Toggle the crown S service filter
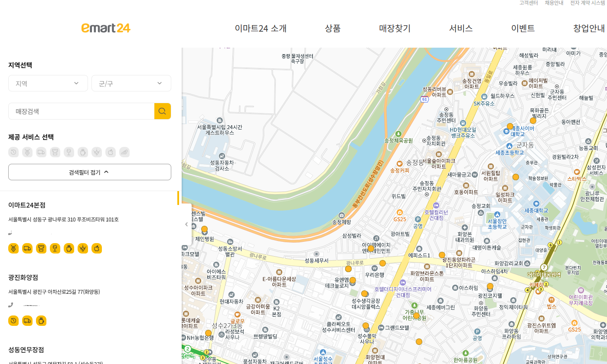This screenshot has width=607, height=364. click(x=97, y=152)
